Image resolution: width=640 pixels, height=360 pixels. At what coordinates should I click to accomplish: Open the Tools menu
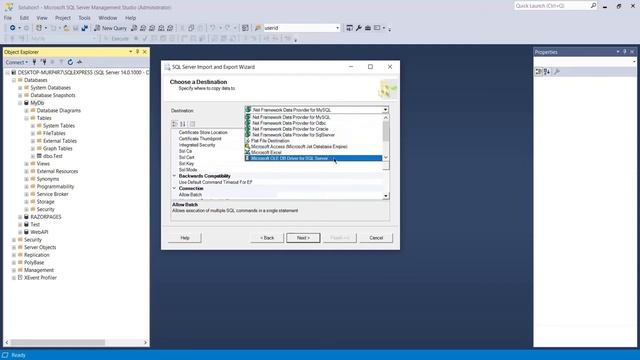point(84,18)
